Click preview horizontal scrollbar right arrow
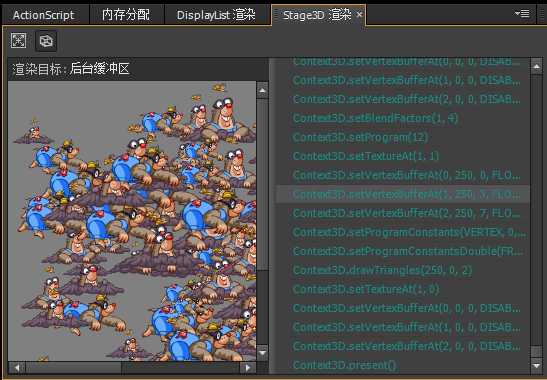 [x=248, y=367]
